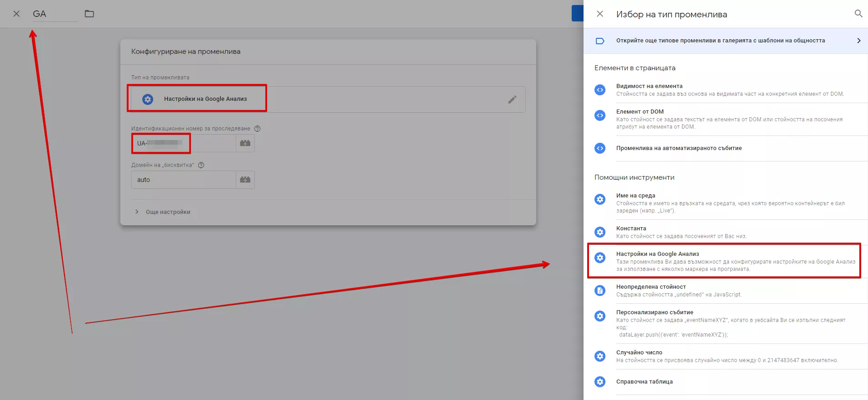Click the Константа gear icon
868x400 pixels.
point(600,232)
